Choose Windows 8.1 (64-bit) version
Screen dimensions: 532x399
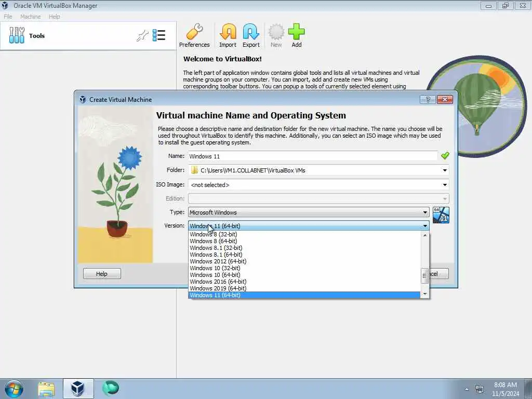pyautogui.click(x=304, y=255)
